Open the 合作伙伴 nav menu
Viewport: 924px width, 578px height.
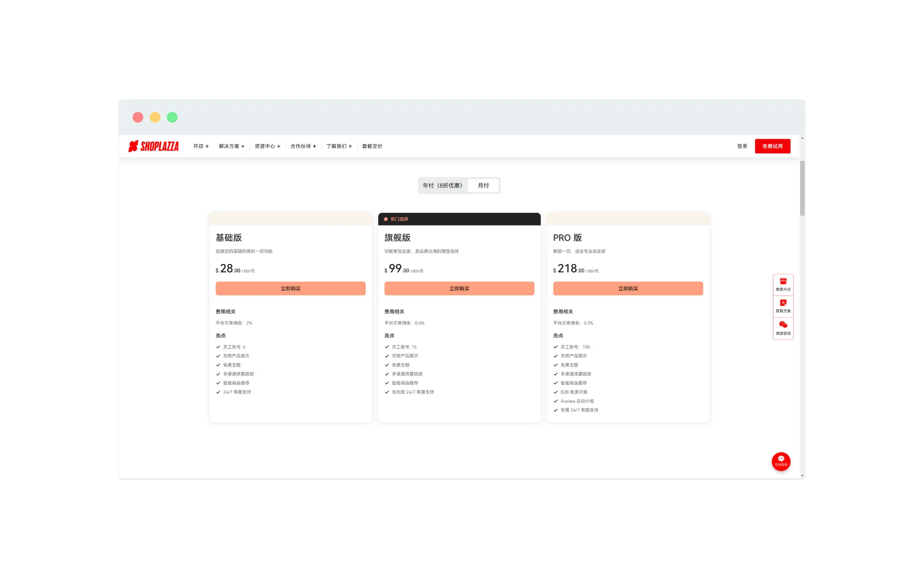tap(303, 146)
